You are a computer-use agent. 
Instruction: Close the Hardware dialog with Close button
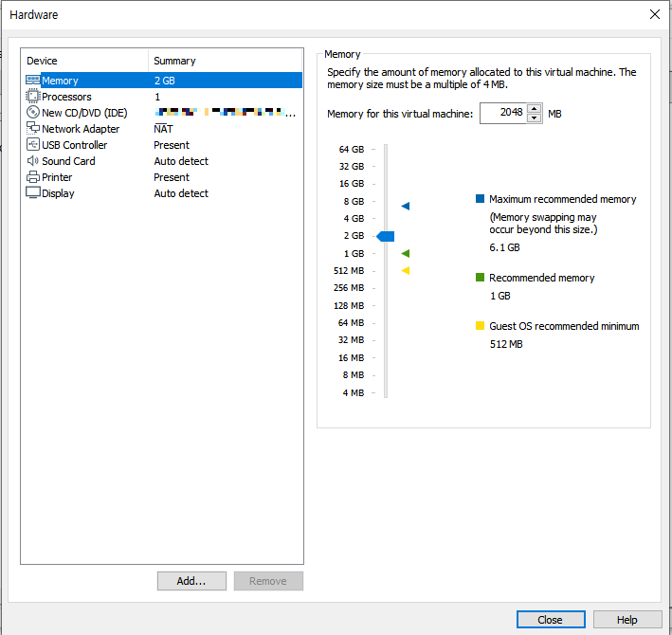(551, 620)
